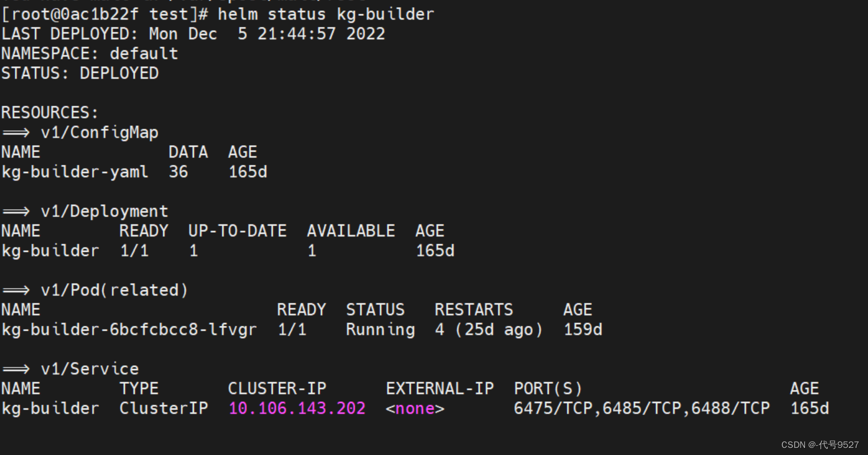Click the 'PORT(S)' column header
Viewport: 868px width, 455px height.
(548, 389)
